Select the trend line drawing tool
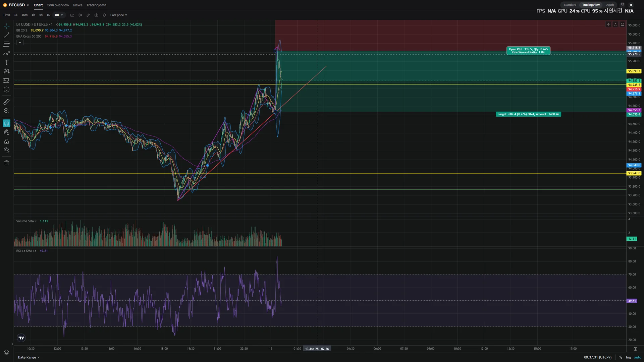The image size is (644, 362). [x=6, y=35]
